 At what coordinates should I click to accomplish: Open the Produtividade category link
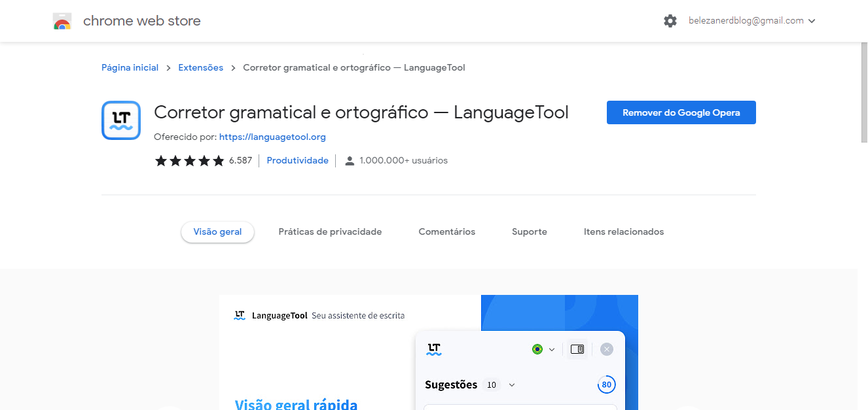tap(298, 160)
